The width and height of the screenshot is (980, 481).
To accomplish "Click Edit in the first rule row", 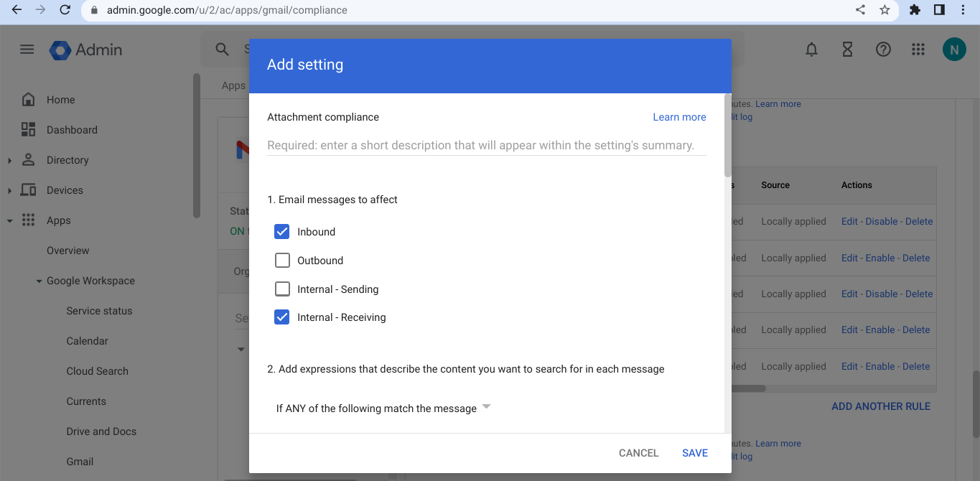I will coord(849,221).
